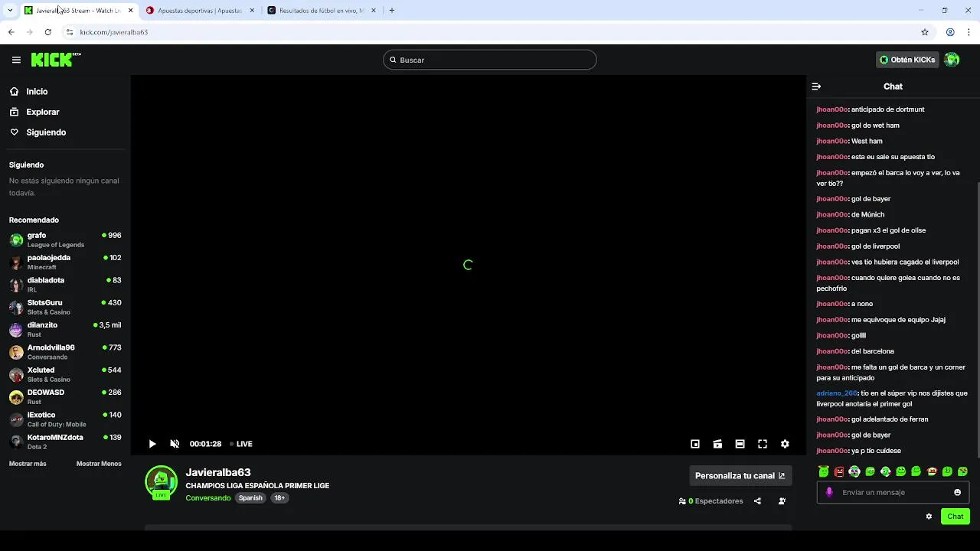The height and width of the screenshot is (551, 980).
Task: Click Personaliza tu canal button
Action: 740,475
